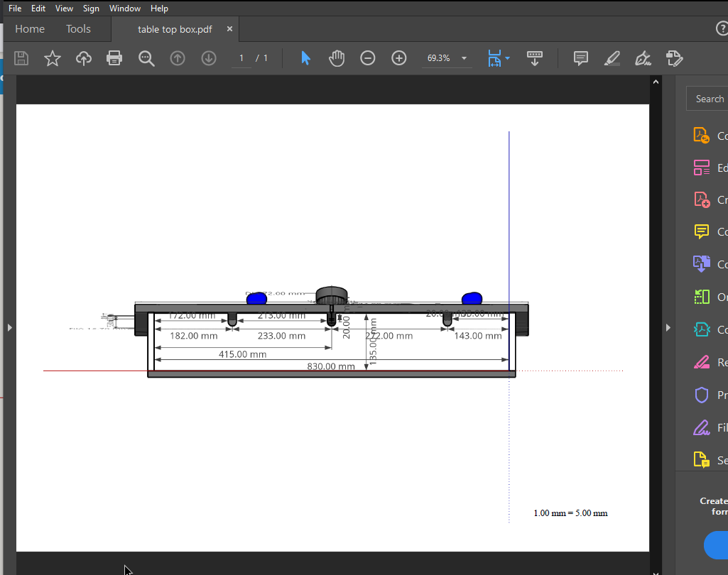
Task: Open the 69.3% zoom level dropdown
Action: pos(464,58)
